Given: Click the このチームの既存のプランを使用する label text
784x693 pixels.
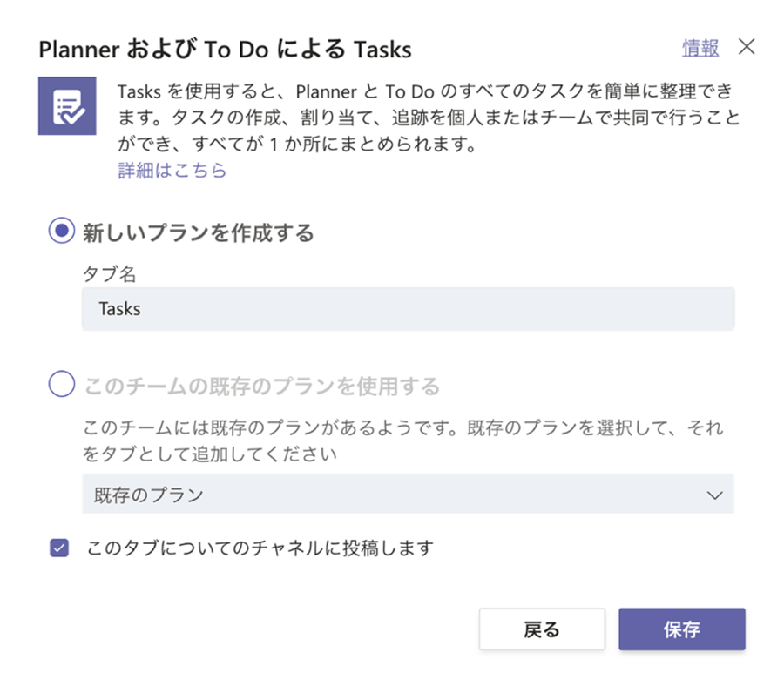Looking at the screenshot, I should pos(261,385).
